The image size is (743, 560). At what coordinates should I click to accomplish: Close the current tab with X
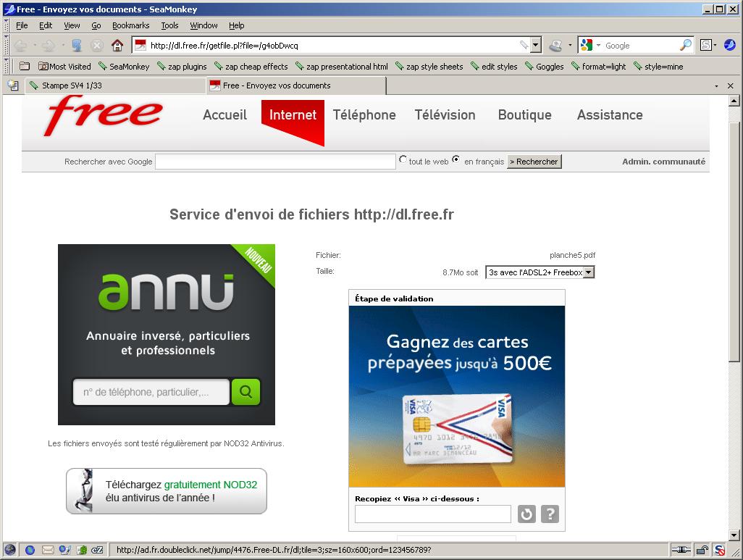(730, 85)
